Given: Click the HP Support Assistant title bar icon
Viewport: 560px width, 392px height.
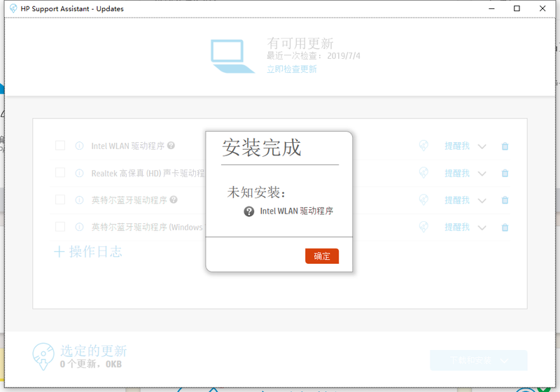Looking at the screenshot, I should coord(13,8).
